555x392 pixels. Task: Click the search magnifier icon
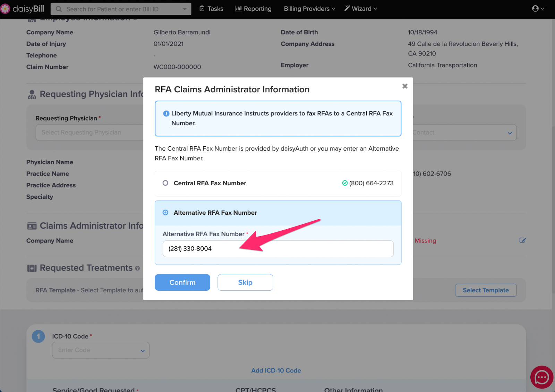[59, 9]
